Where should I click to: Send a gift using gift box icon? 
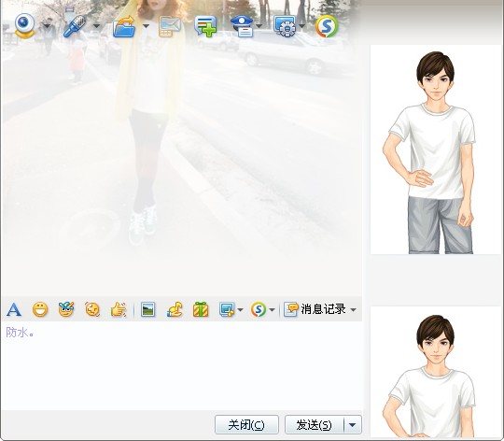pos(201,310)
